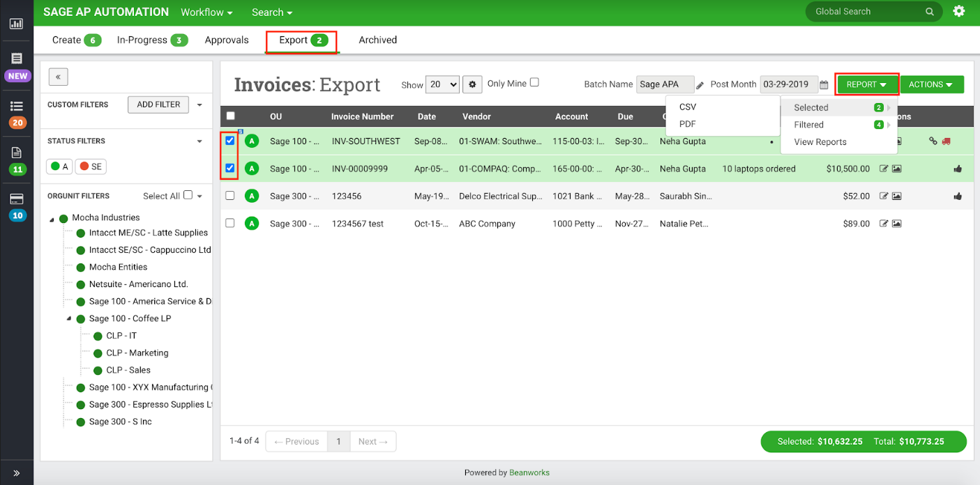Edit invoice 123456 via pencil icon

pos(884,197)
